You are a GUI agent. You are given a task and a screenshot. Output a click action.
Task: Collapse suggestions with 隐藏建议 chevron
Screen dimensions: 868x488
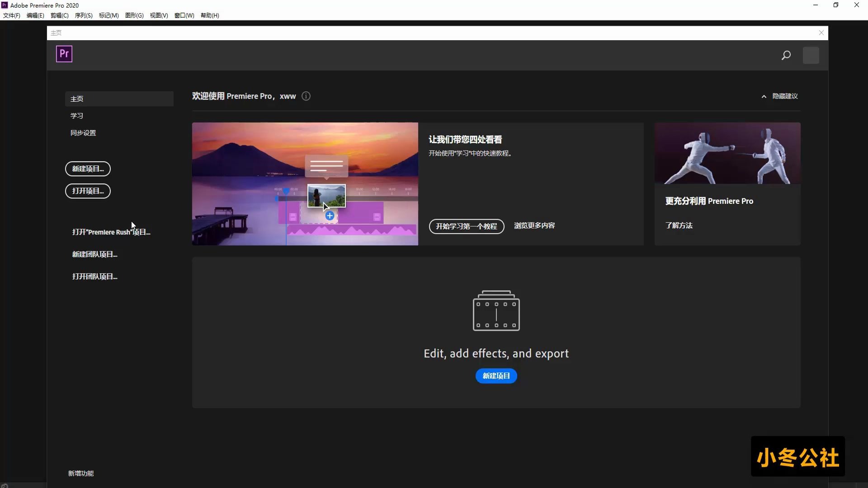764,96
